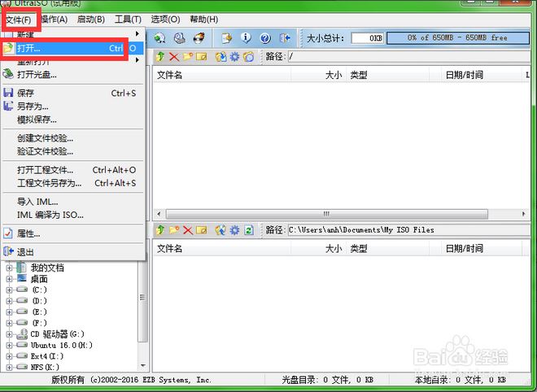The image size is (537, 392).
Task: Click add files icon in local pane toolbar
Action: click(x=220, y=230)
